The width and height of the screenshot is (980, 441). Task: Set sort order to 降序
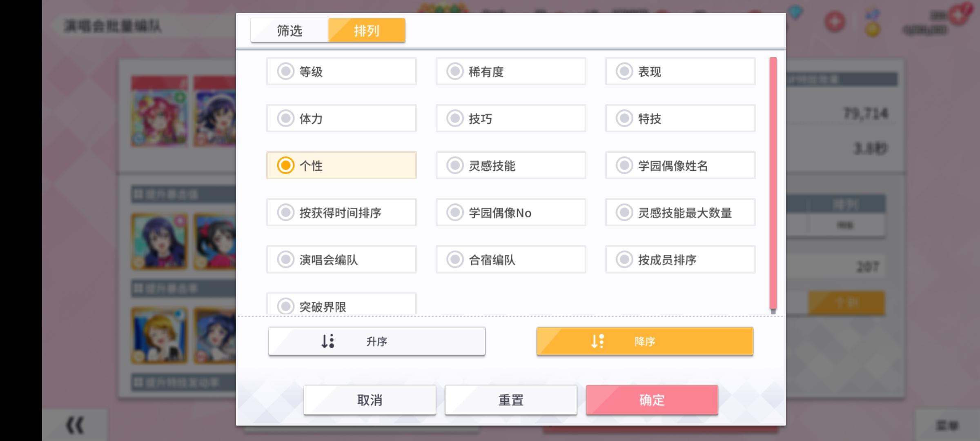[645, 341]
